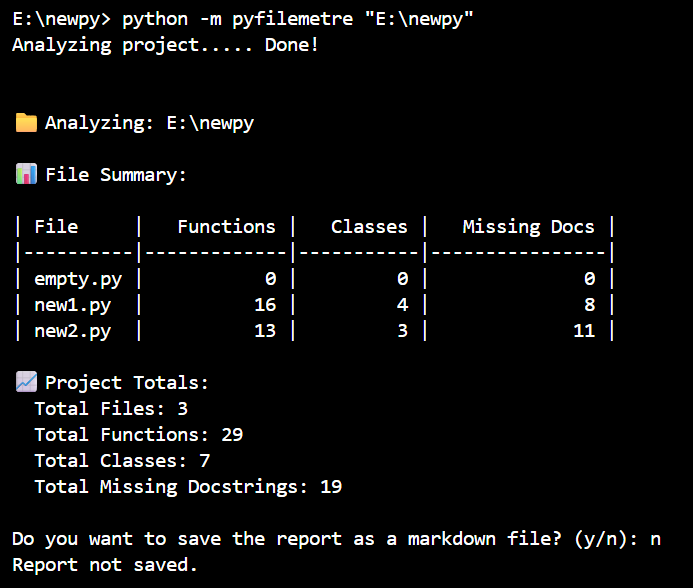The image size is (693, 588).
Task: Click the folder emoji beside Analyzing
Action: pos(27,122)
